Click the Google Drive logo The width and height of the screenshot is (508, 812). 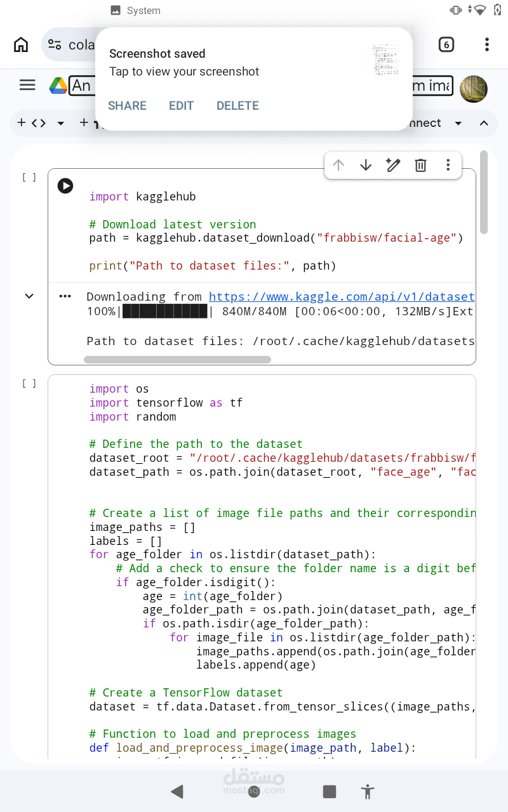[x=58, y=85]
